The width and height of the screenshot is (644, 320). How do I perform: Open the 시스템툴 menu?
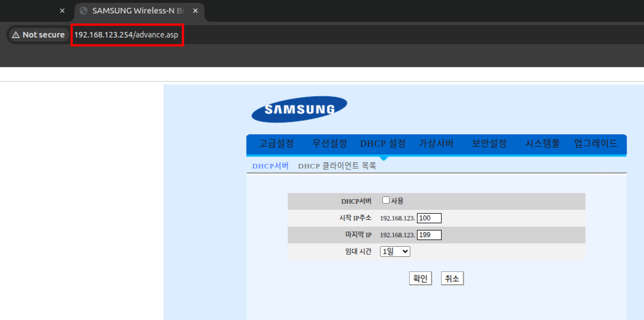[x=542, y=143]
